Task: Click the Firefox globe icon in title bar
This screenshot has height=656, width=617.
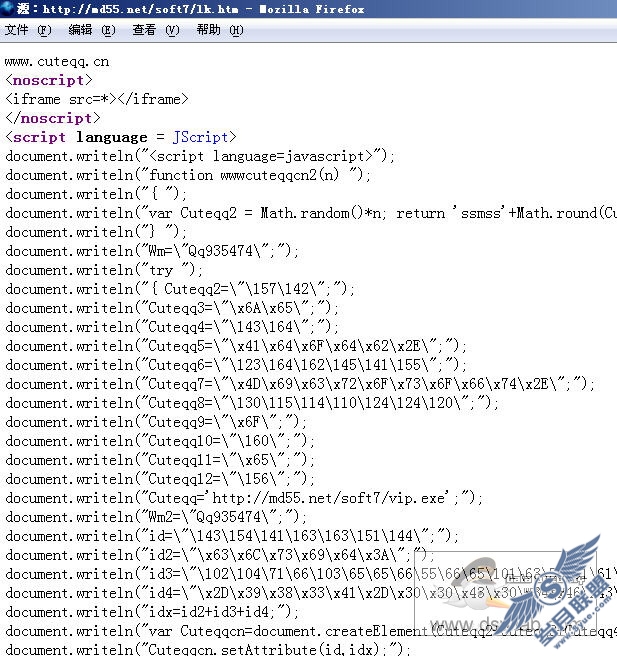Action: [x=7, y=8]
